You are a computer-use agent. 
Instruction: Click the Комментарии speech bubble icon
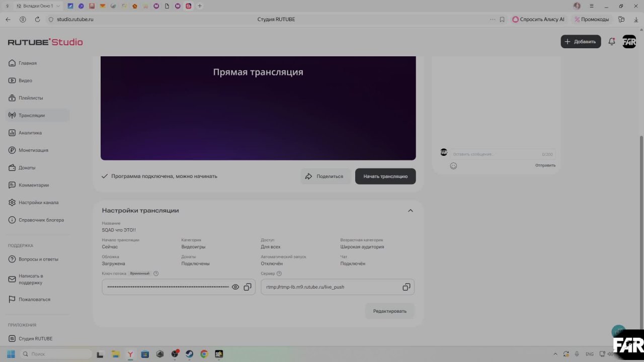12,185
